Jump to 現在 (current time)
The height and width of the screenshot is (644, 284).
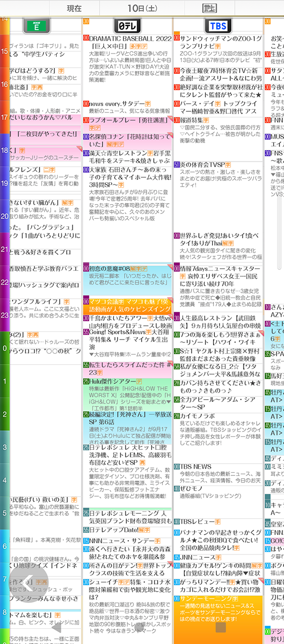click(74, 8)
